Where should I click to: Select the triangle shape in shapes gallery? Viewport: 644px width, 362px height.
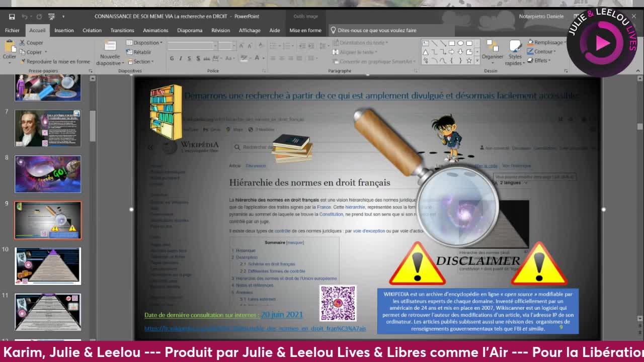point(426,52)
